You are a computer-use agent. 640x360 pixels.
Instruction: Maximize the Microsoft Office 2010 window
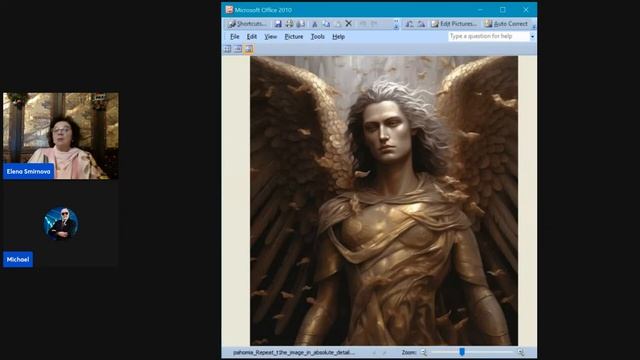(503, 9)
